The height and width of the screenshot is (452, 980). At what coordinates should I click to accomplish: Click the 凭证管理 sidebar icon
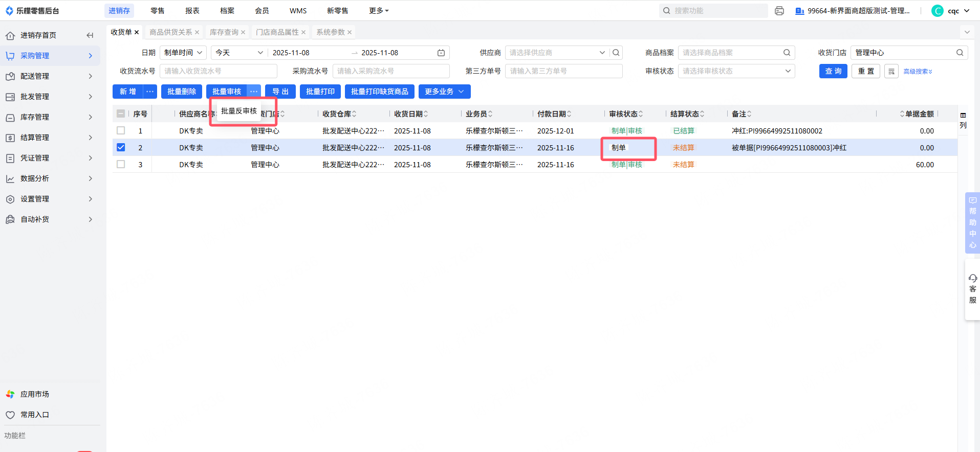click(x=10, y=158)
